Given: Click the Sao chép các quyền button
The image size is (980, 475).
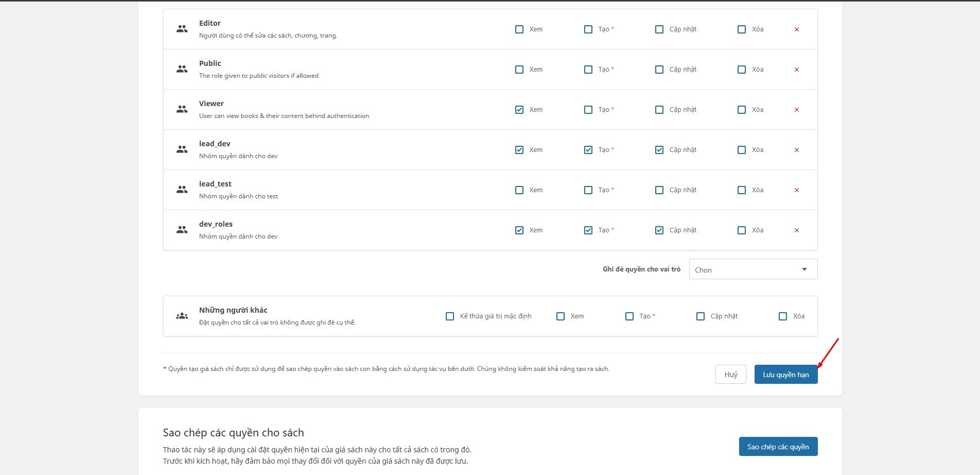Looking at the screenshot, I should coord(778,447).
